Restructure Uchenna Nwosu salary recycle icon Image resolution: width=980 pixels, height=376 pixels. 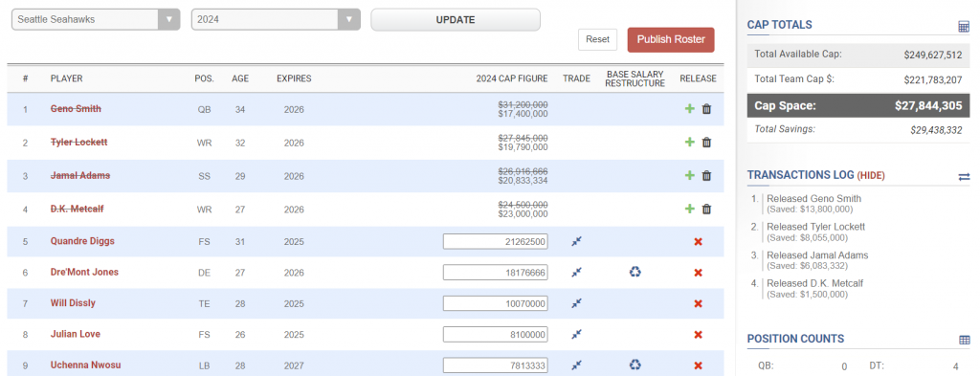tap(635, 365)
